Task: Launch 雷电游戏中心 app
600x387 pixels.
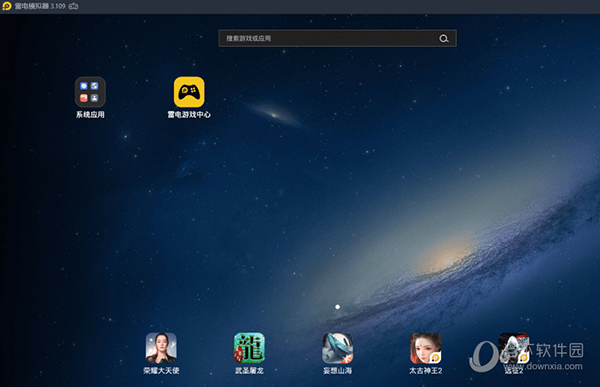Action: click(189, 92)
